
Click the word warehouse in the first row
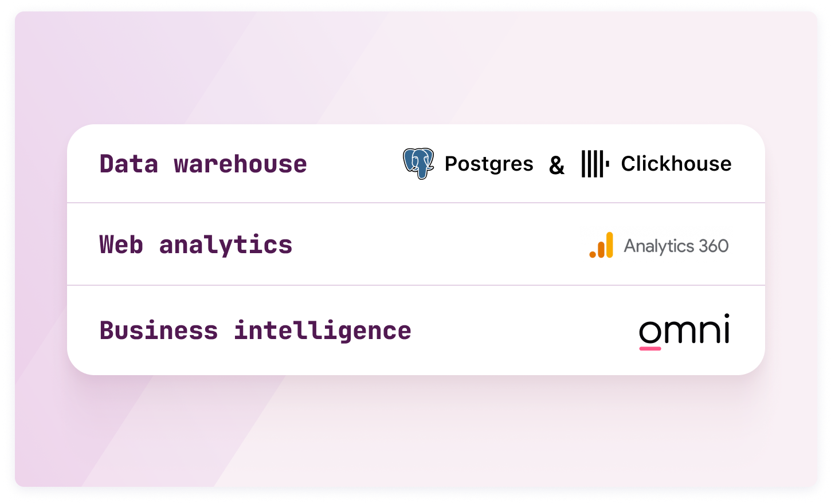[240, 164]
